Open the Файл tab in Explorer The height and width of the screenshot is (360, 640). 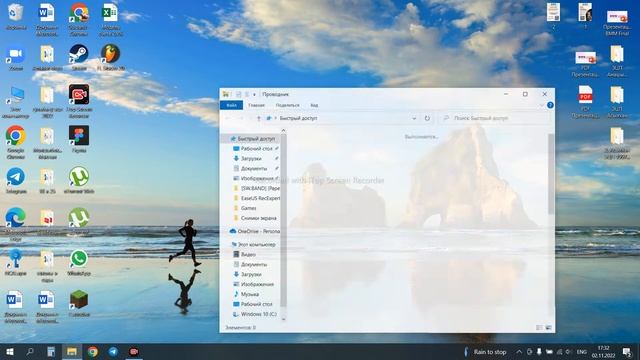[231, 105]
